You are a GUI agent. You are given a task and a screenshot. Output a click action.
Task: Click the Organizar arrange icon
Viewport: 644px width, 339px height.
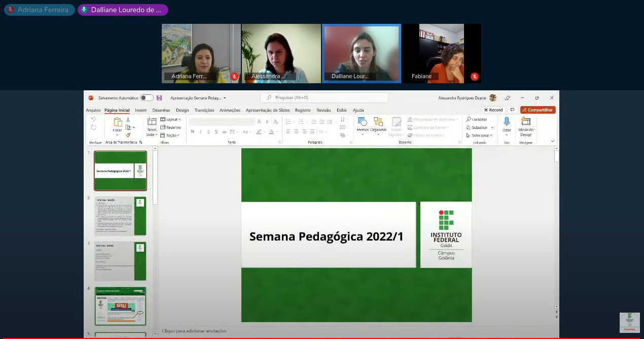[x=378, y=122]
